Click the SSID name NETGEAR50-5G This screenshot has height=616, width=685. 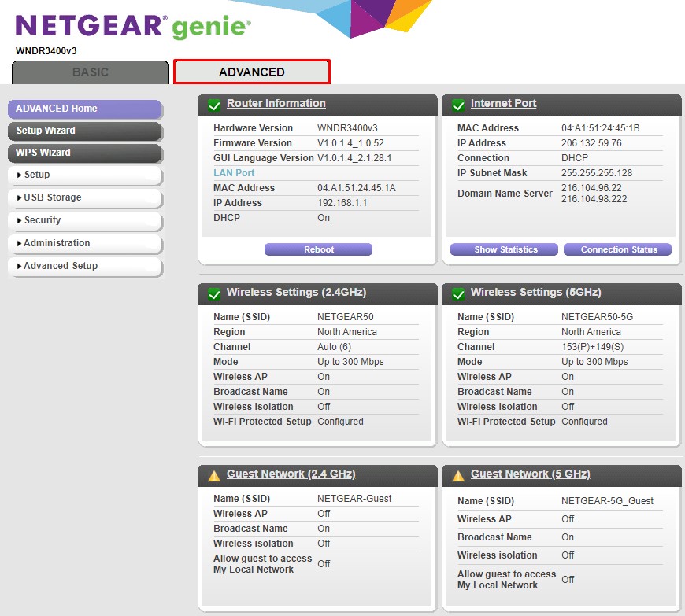point(597,317)
